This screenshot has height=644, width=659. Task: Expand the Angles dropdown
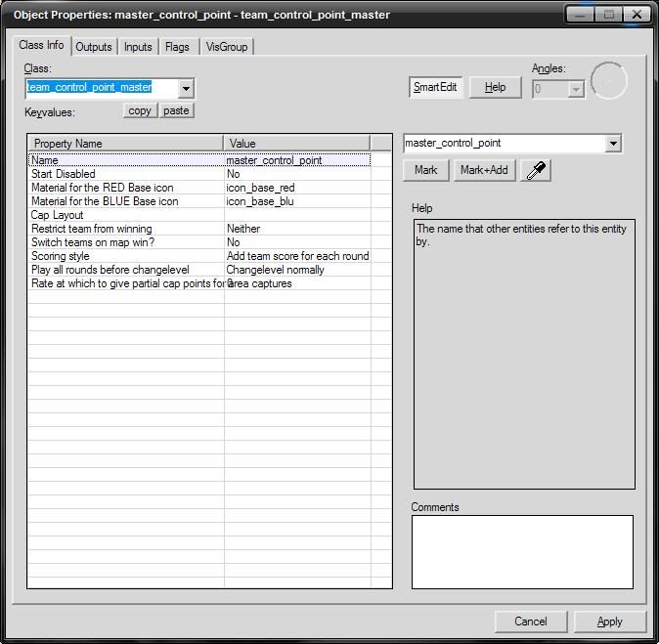pos(576,89)
